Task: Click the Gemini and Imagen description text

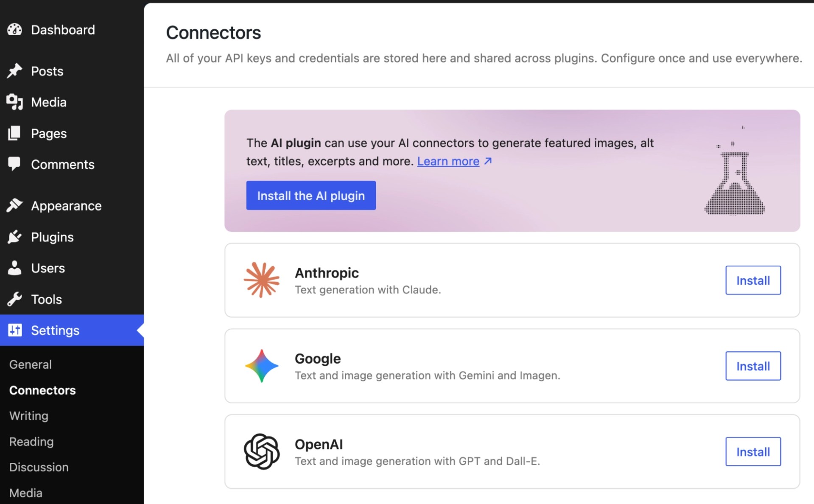Action: click(428, 375)
